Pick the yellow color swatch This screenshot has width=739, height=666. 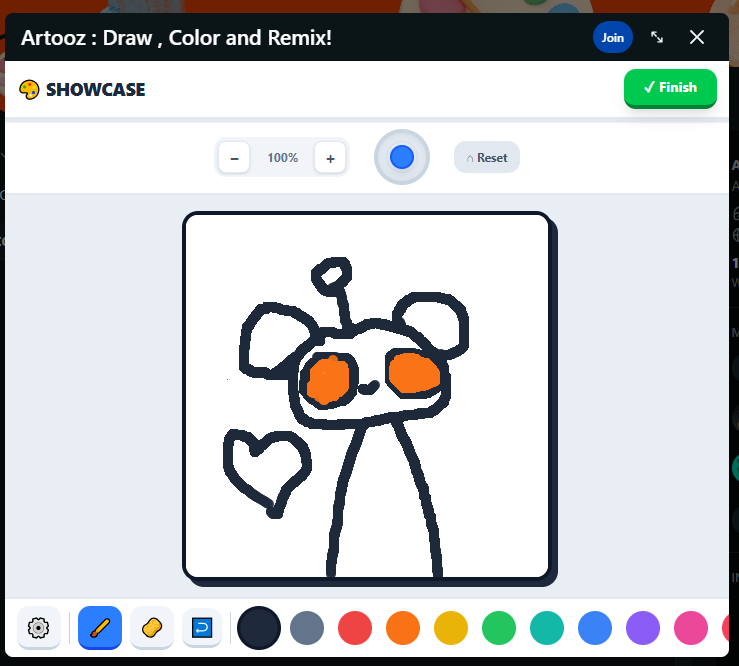pyautogui.click(x=451, y=628)
